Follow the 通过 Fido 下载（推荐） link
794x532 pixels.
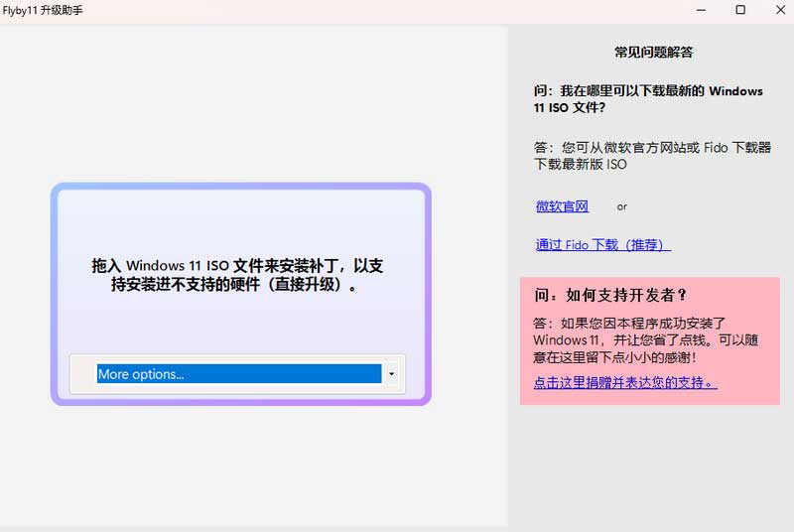click(603, 245)
